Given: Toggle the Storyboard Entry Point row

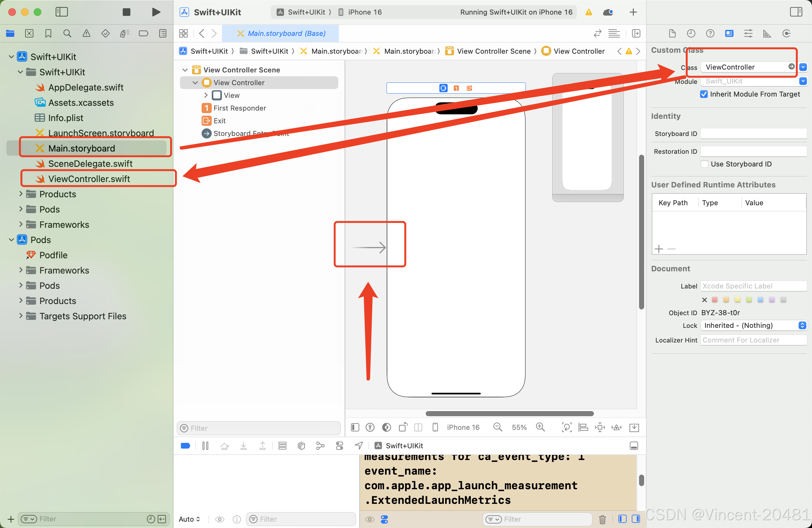Looking at the screenshot, I should [x=239, y=133].
